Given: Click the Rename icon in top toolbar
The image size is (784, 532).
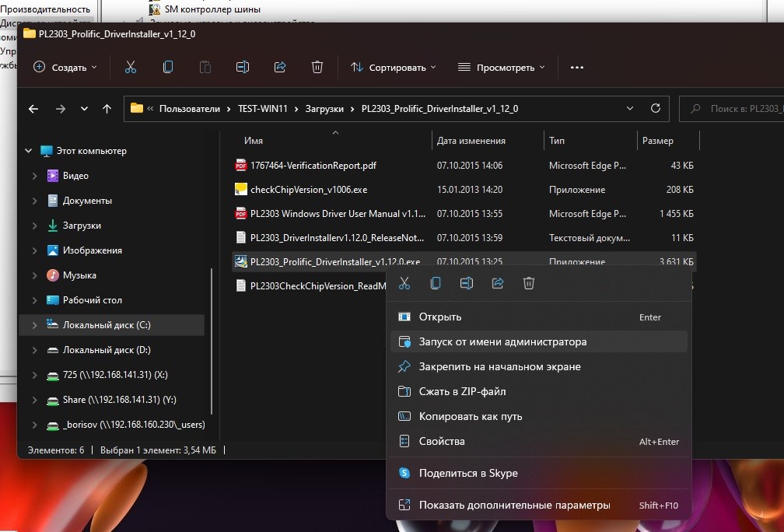Looking at the screenshot, I should [243, 68].
